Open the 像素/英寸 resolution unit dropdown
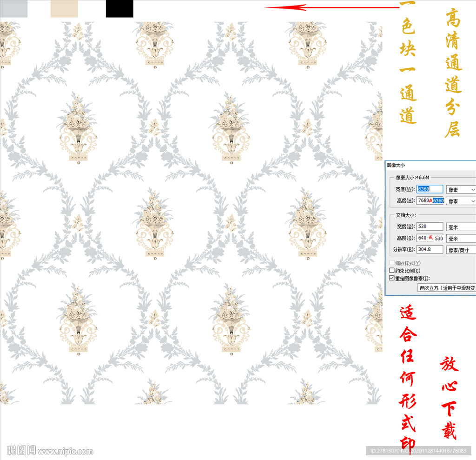476x460 pixels. click(x=461, y=250)
